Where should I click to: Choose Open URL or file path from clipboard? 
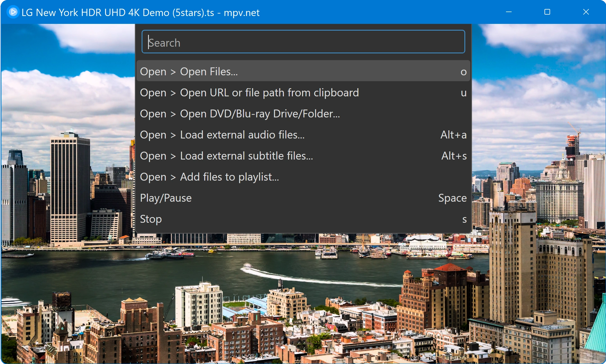pos(249,92)
